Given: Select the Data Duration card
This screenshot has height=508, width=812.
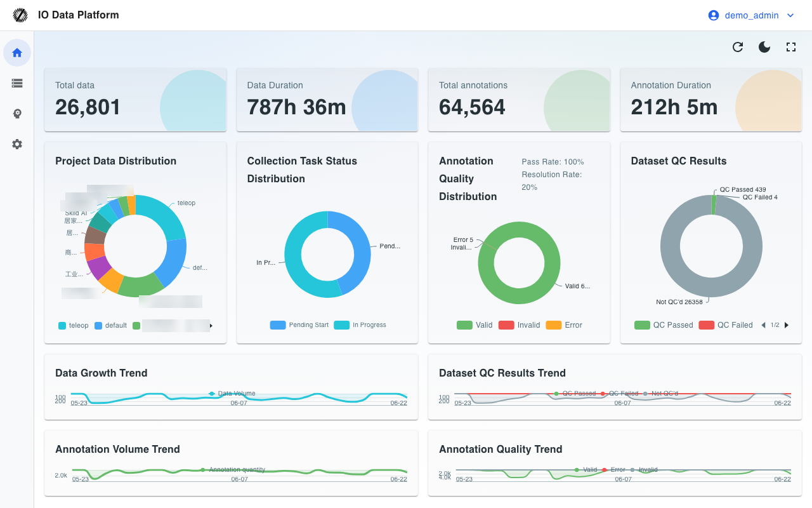Looking at the screenshot, I should coord(327,100).
